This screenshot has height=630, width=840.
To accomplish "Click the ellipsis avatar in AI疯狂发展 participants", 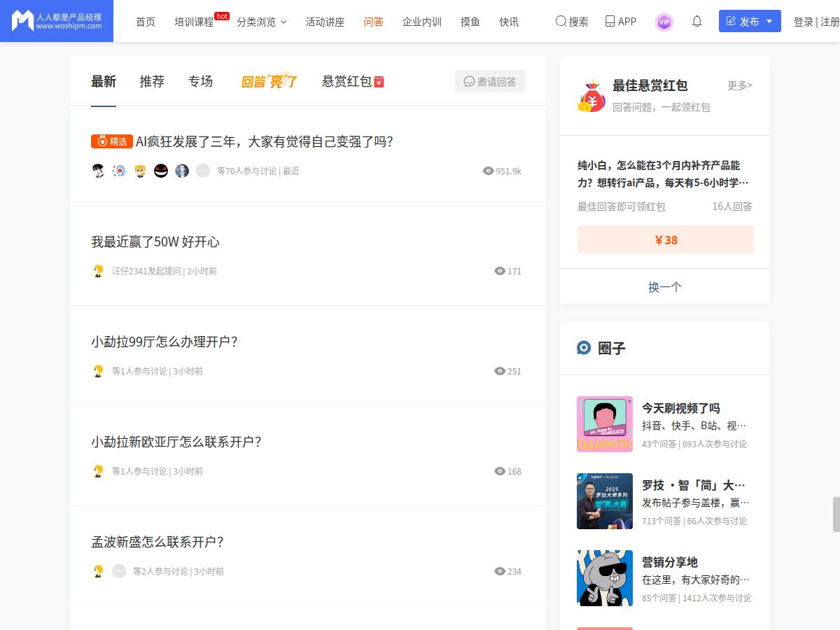I will 203,170.
